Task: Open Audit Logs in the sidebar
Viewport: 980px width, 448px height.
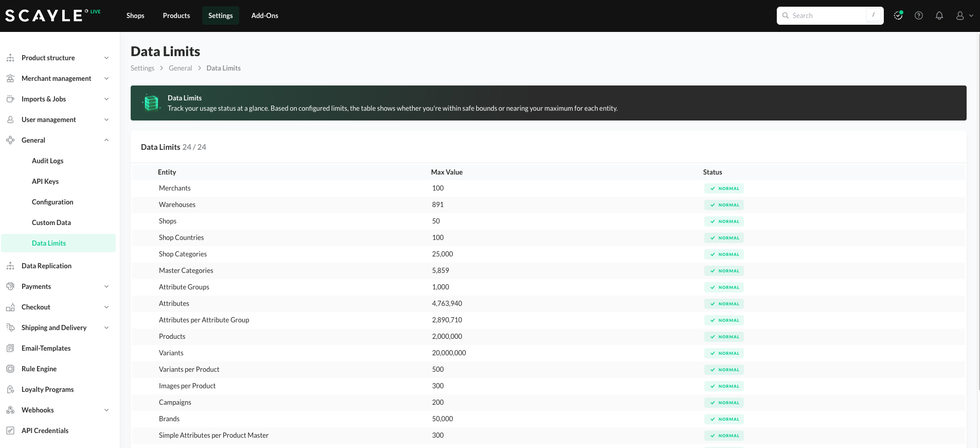Action: click(48, 161)
